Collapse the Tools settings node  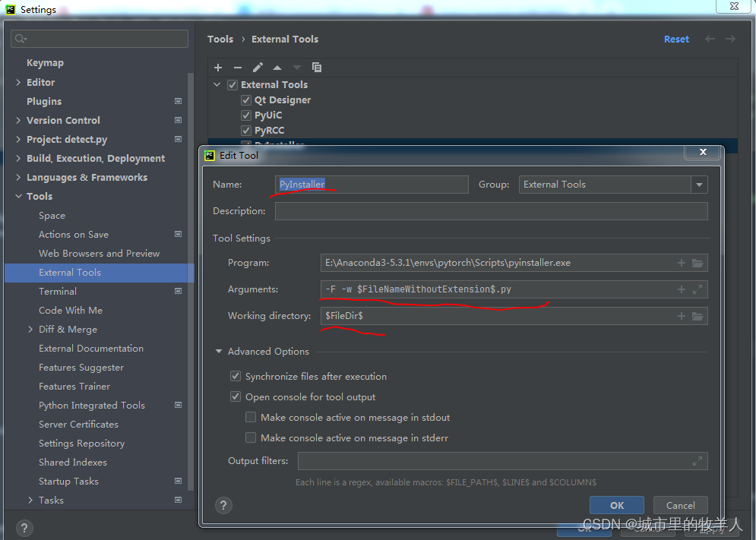point(18,196)
